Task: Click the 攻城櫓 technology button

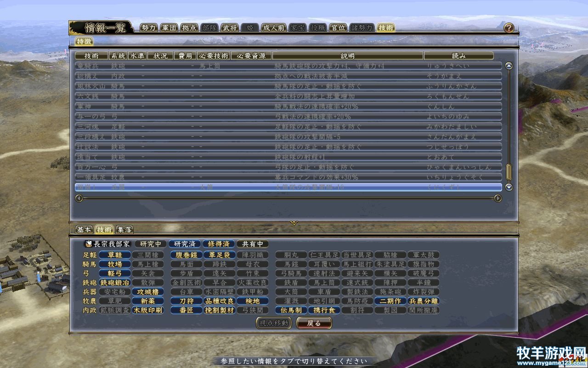Action: pos(148,292)
